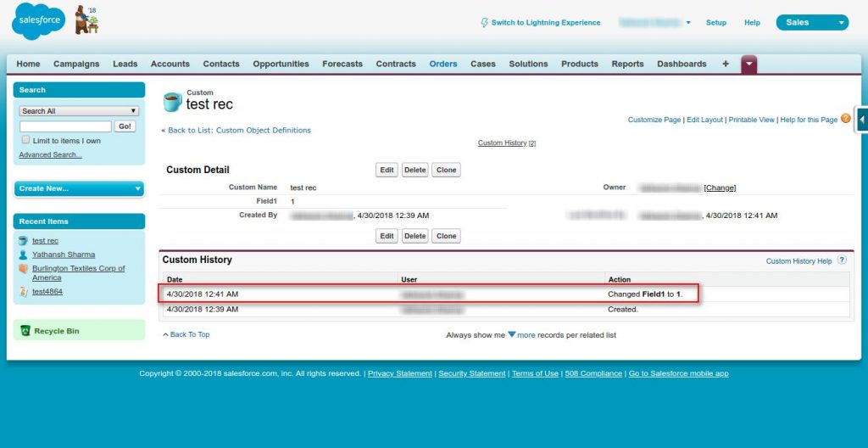Viewport: 868px width, 448px height.
Task: Click the top Edit button
Action: coord(387,170)
